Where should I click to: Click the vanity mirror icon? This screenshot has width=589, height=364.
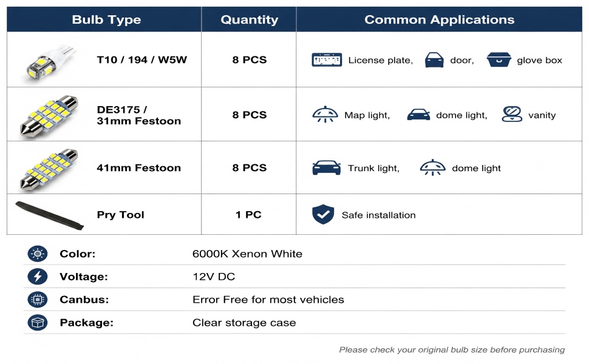pos(512,115)
